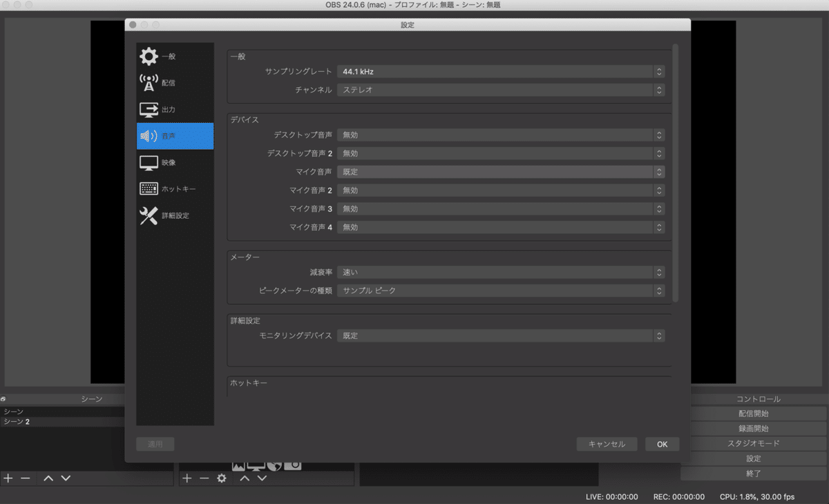This screenshot has width=829, height=504.
Task: Open the デスクトップ音声 2 device dropdown
Action: [501, 153]
